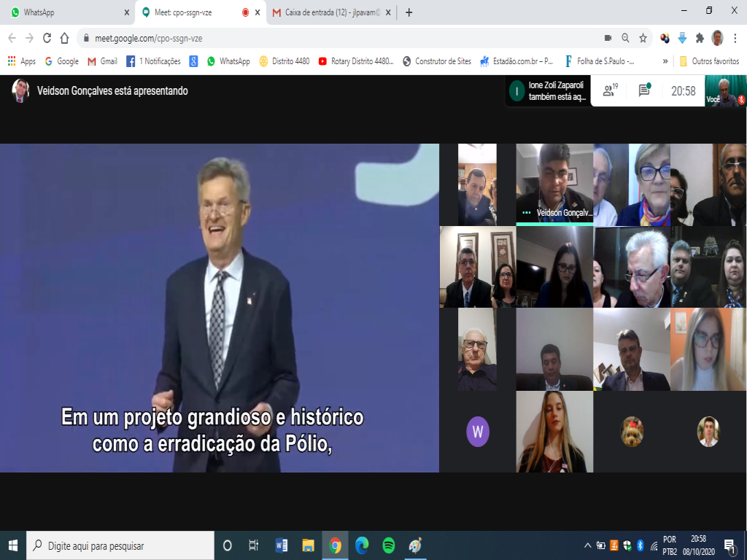Open the Meet chat messages icon

click(644, 91)
